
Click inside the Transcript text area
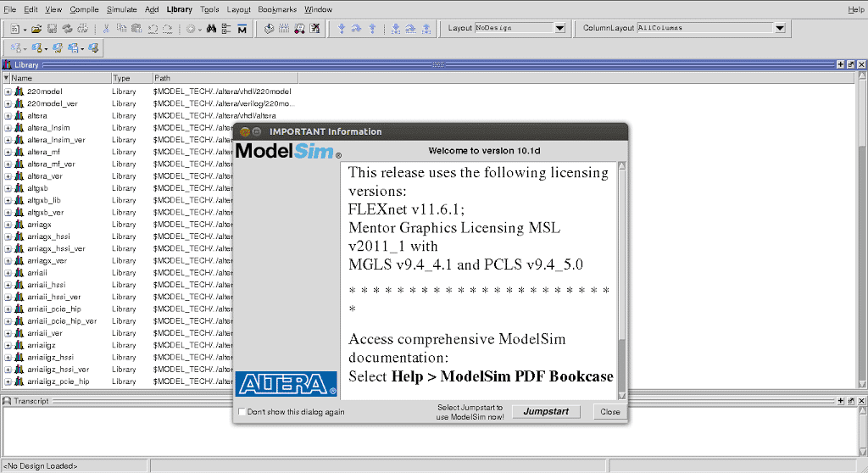click(x=429, y=431)
